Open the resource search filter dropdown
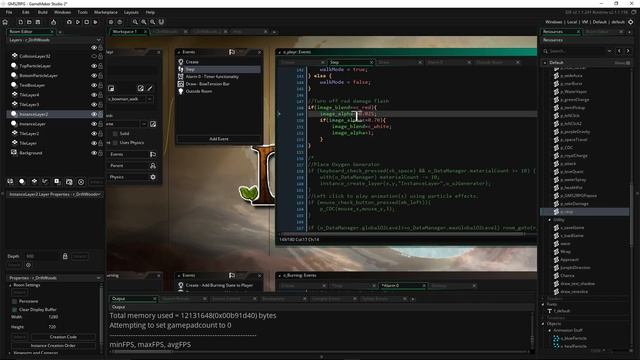 point(609,51)
